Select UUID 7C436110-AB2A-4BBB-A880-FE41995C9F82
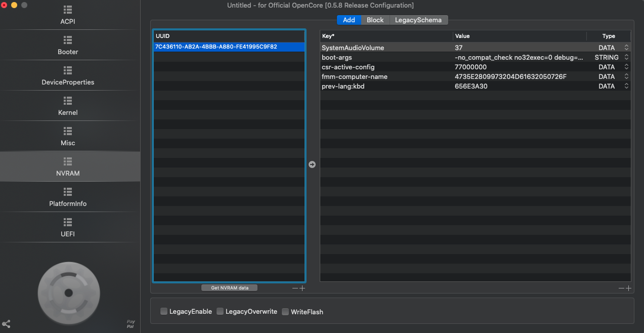Viewport: 644px width, 333px height. pos(229,47)
